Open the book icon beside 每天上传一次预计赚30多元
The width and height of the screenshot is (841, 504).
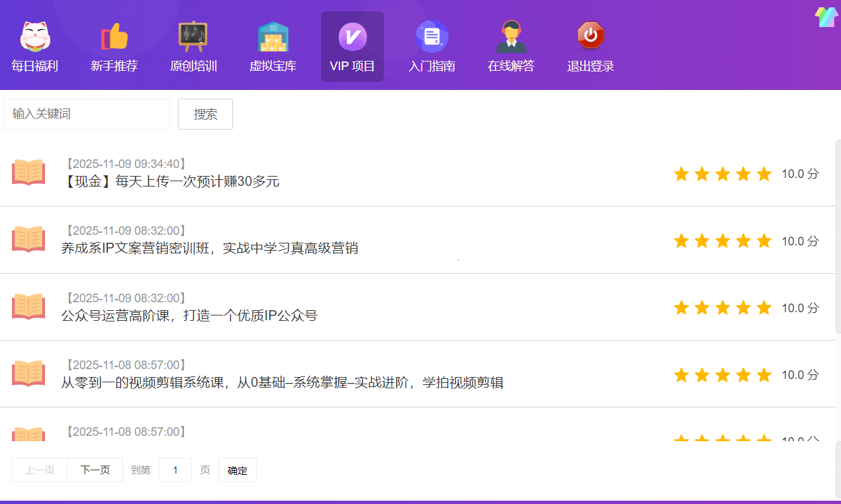pyautogui.click(x=28, y=173)
